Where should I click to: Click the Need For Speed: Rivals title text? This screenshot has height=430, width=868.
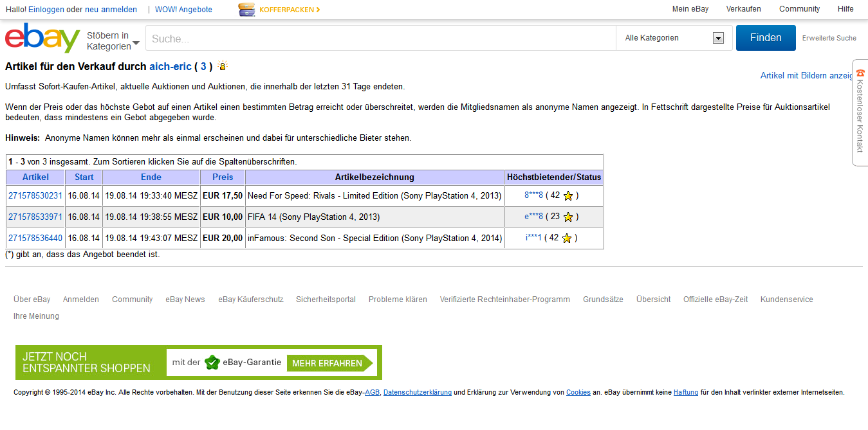pos(374,196)
